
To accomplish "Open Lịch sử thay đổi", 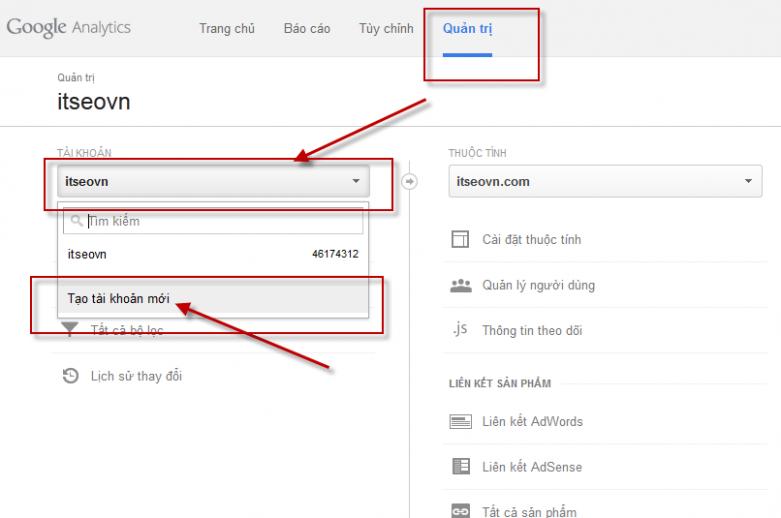I will tap(136, 376).
